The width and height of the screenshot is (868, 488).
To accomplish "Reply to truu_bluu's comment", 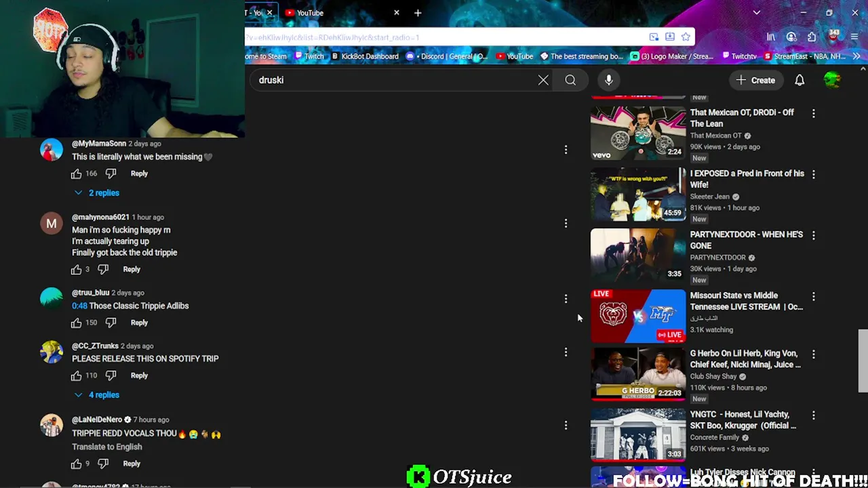I will point(139,323).
